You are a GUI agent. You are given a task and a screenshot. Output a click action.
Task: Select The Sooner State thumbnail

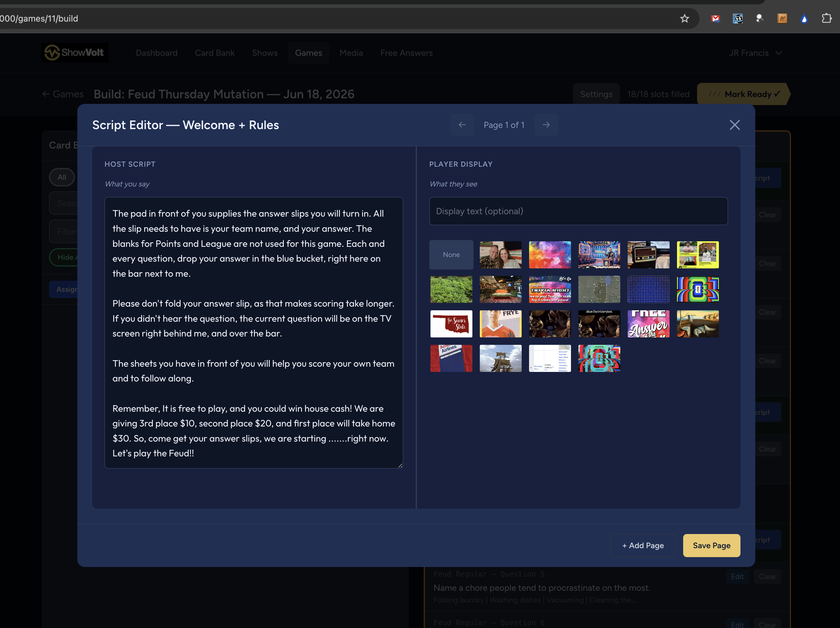(451, 324)
